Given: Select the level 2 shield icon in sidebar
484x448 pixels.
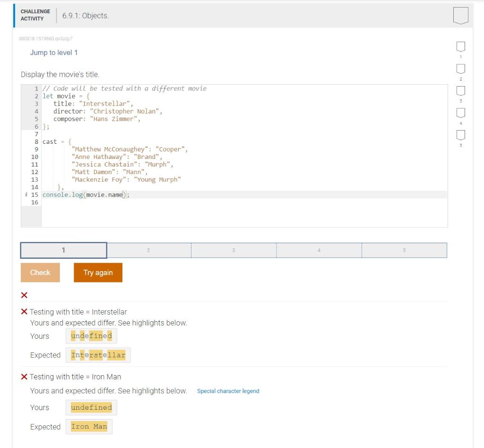Looking at the screenshot, I should [x=460, y=69].
